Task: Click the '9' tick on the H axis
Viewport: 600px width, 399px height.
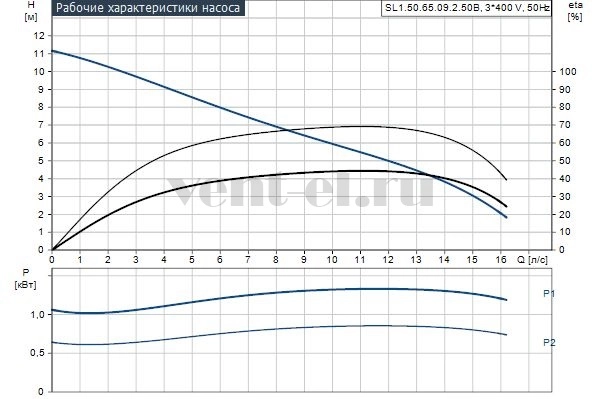Action: point(41,89)
